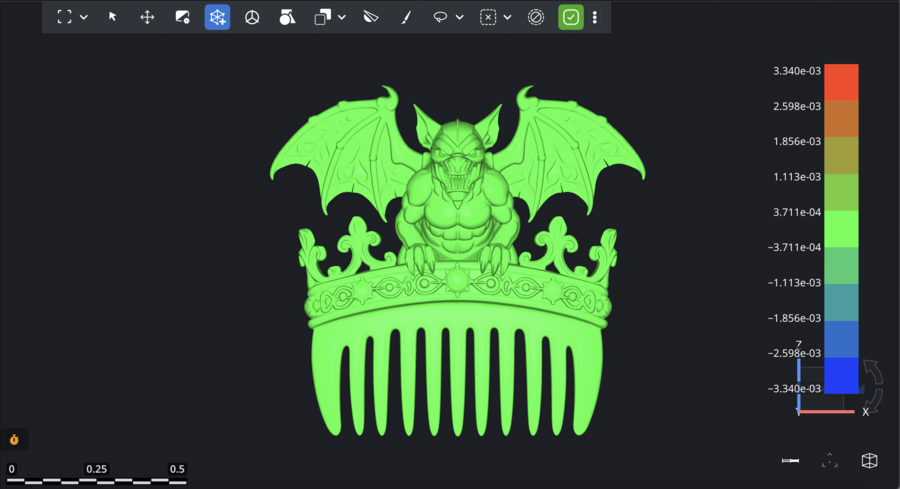The image size is (900, 489).
Task: Toggle the highlighted blue mesh tool
Action: coord(217,17)
